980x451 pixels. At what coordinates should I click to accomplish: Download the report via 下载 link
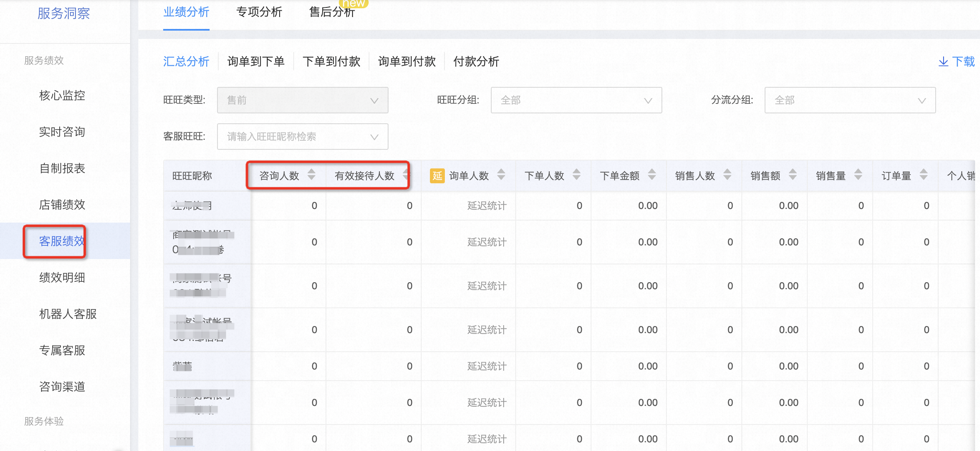tap(956, 62)
